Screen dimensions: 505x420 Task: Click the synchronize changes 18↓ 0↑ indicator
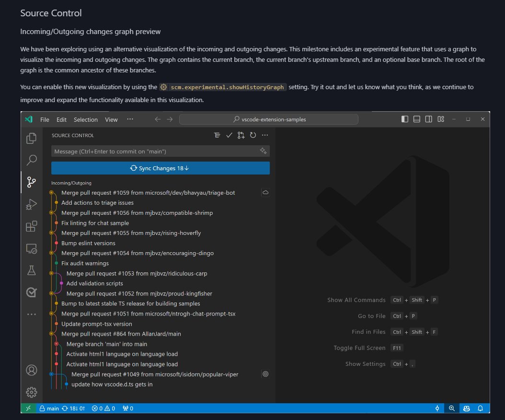[73, 408]
